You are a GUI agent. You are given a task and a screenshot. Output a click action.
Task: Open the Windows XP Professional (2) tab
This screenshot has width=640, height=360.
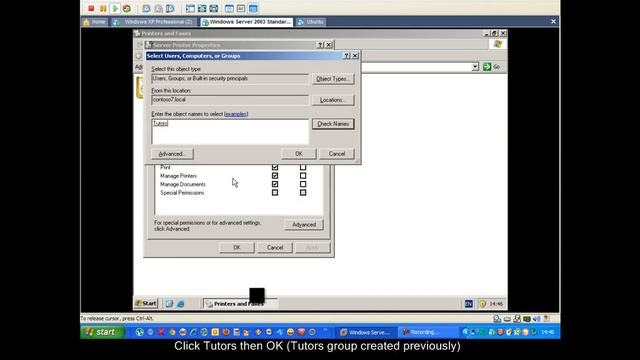point(153,22)
